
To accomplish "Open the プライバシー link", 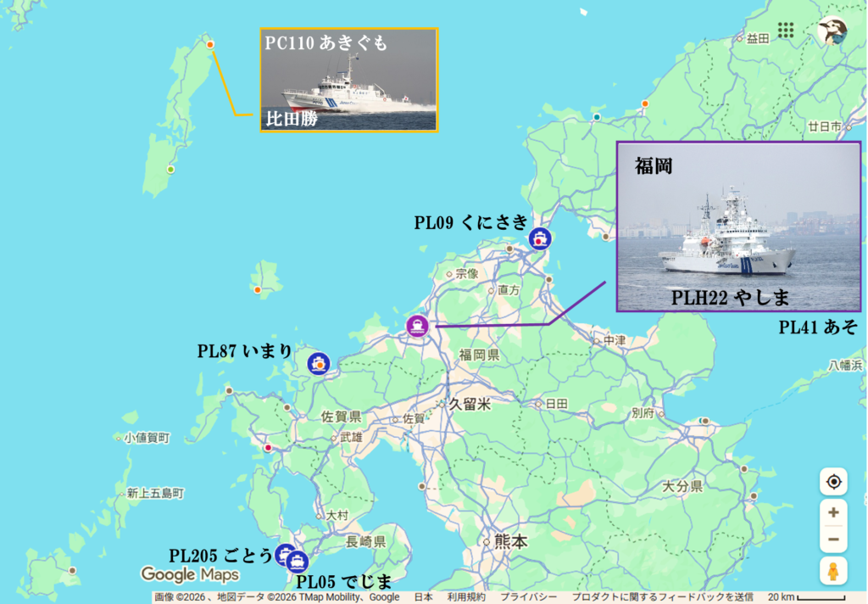I will 529,597.
